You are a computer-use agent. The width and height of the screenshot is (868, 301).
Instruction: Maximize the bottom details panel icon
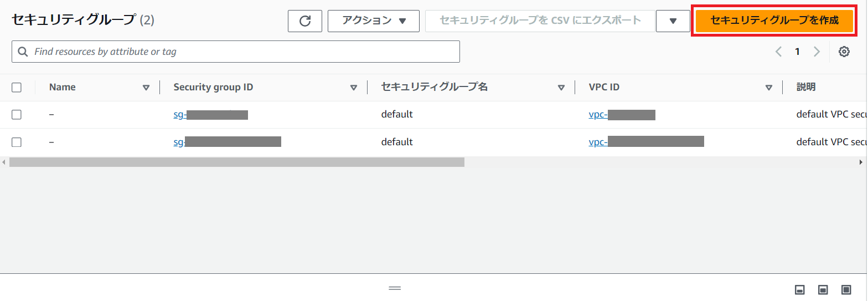(x=846, y=289)
